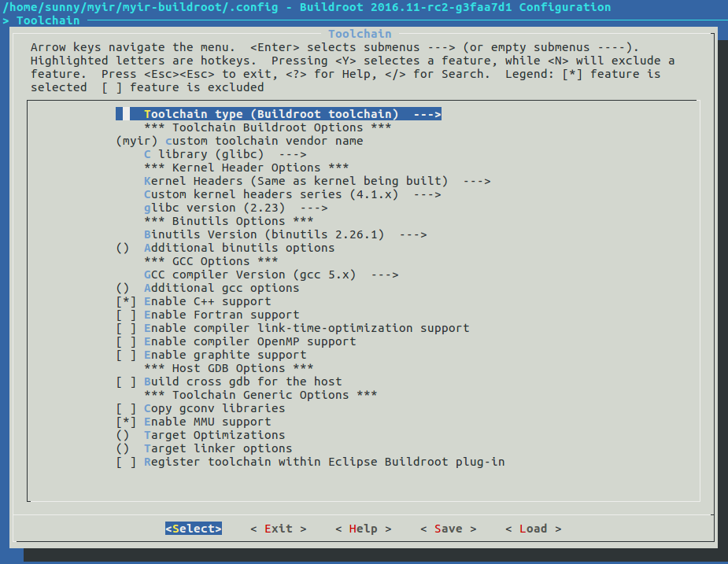Open Binutils Version submenu
The image size is (728, 564).
click(x=286, y=235)
